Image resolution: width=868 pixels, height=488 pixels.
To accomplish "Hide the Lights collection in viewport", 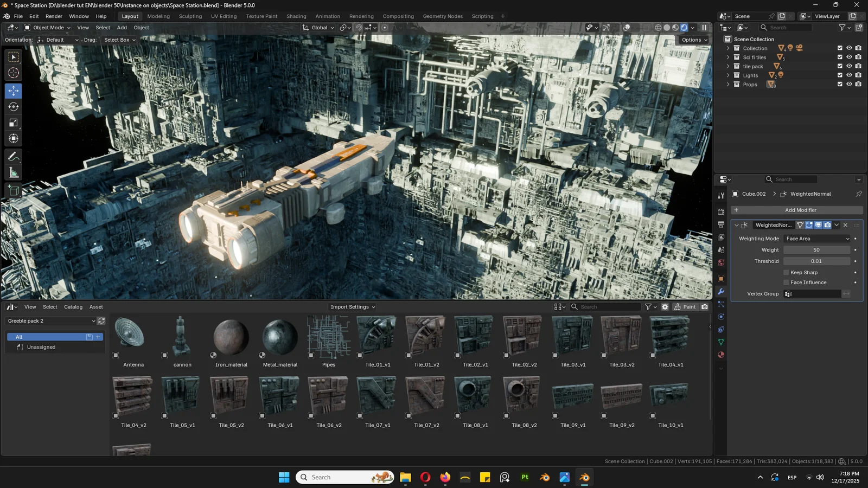I will click(x=849, y=75).
